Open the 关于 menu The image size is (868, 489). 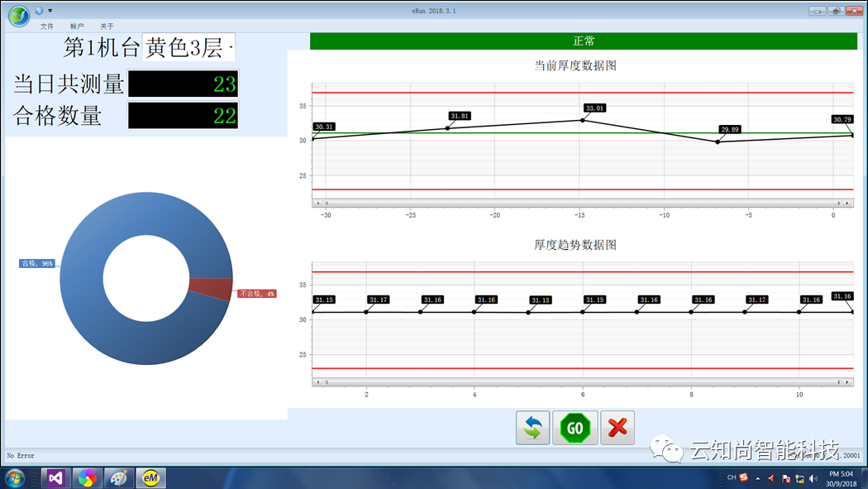pos(107,26)
